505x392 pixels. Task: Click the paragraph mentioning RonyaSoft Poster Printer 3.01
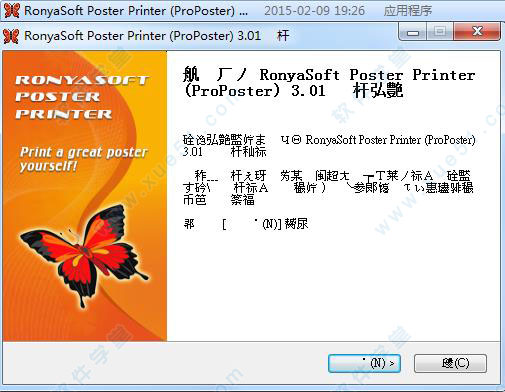pyautogui.click(x=329, y=146)
